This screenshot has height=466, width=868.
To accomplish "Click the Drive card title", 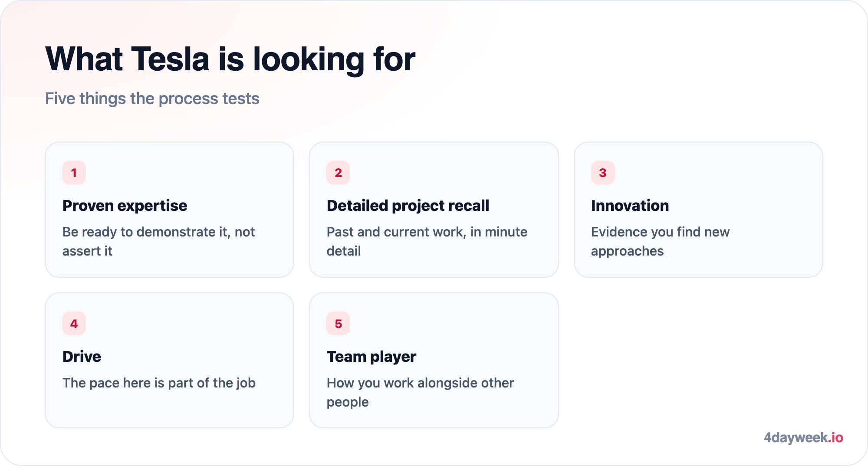I will pyautogui.click(x=82, y=357).
